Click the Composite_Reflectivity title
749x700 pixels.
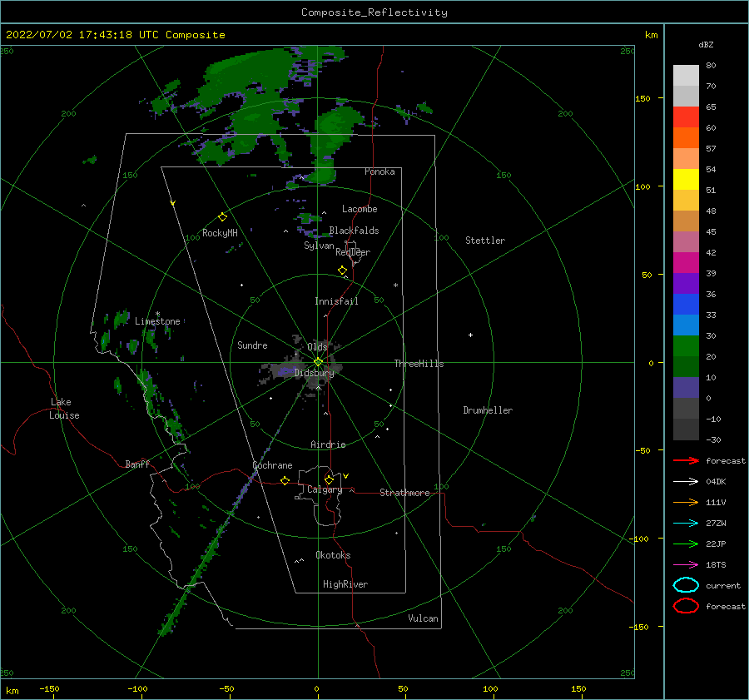374,12
